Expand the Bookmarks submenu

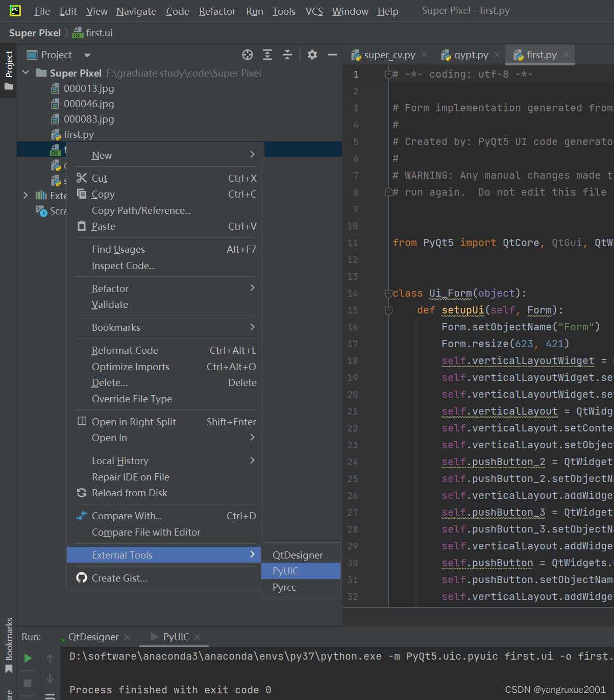pos(252,327)
